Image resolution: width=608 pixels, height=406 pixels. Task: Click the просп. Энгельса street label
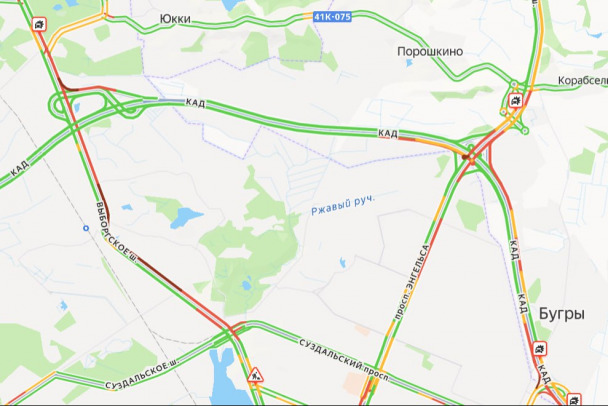[412, 282]
